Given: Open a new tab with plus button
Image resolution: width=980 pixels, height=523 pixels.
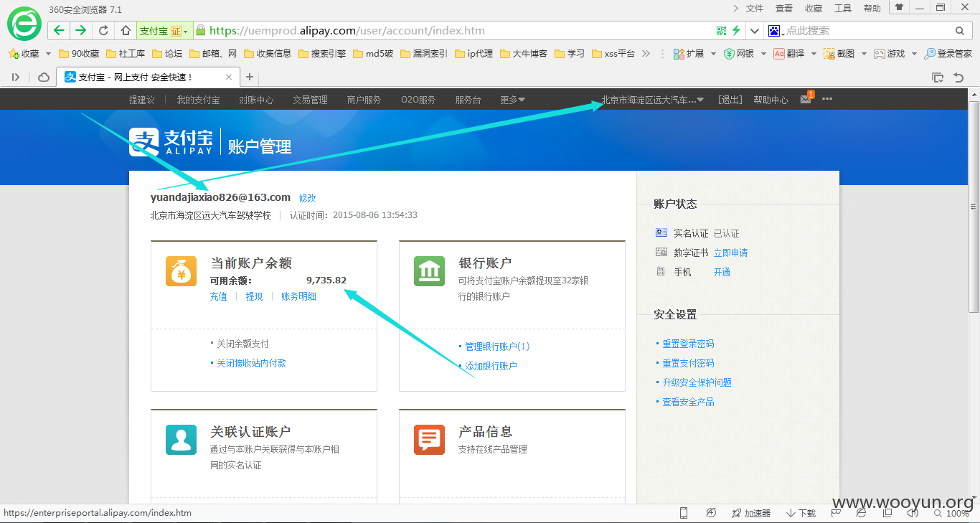Looking at the screenshot, I should click(x=249, y=77).
